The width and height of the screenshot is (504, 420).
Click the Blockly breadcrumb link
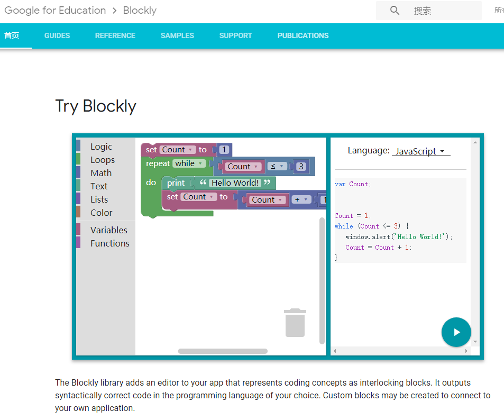(140, 10)
